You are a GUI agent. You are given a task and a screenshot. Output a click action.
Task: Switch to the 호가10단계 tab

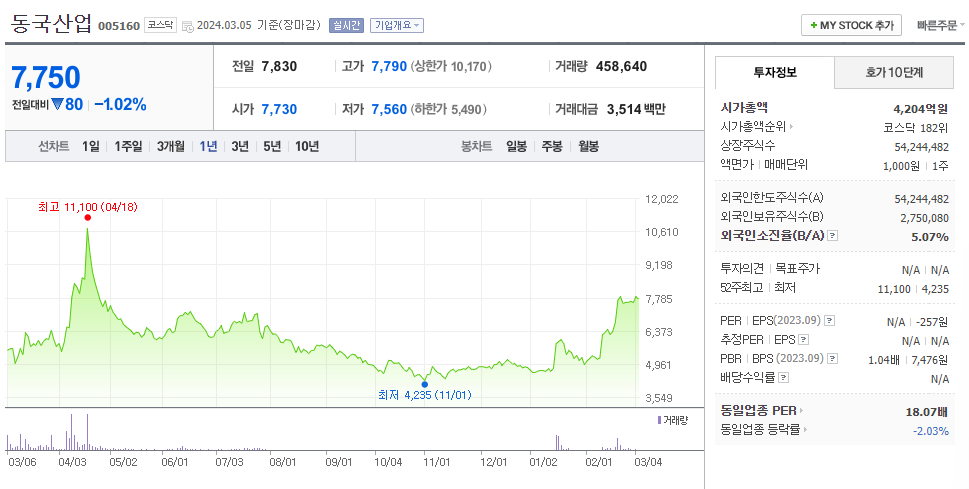coord(894,72)
